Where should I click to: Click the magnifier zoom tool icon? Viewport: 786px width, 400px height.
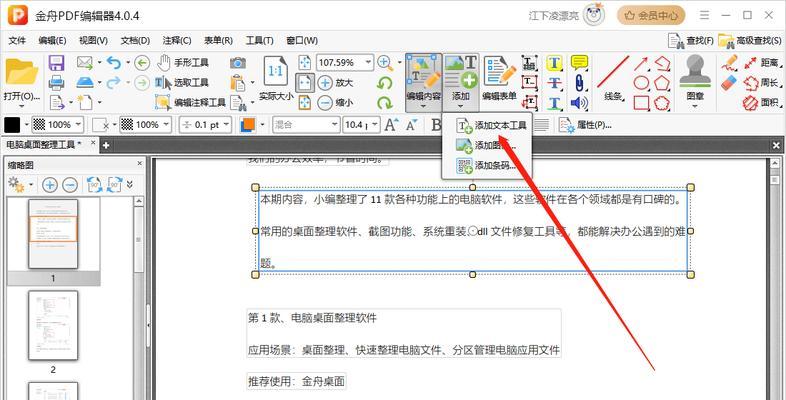384,63
